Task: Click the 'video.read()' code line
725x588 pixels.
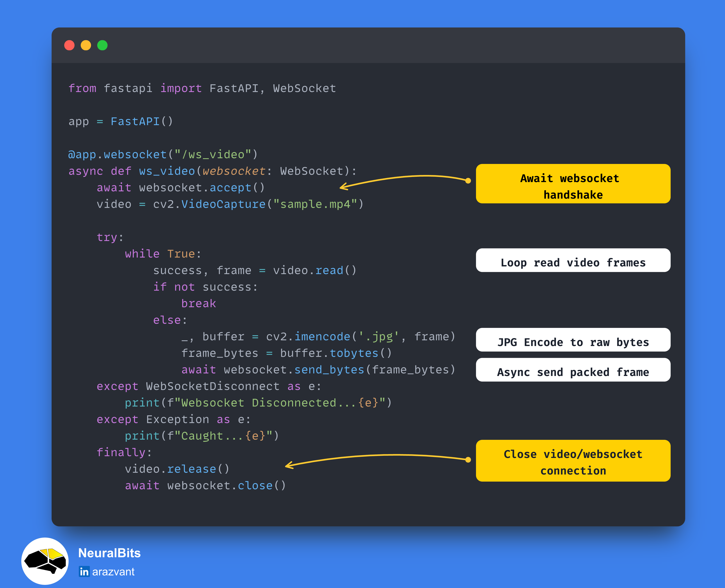Action: 255,271
